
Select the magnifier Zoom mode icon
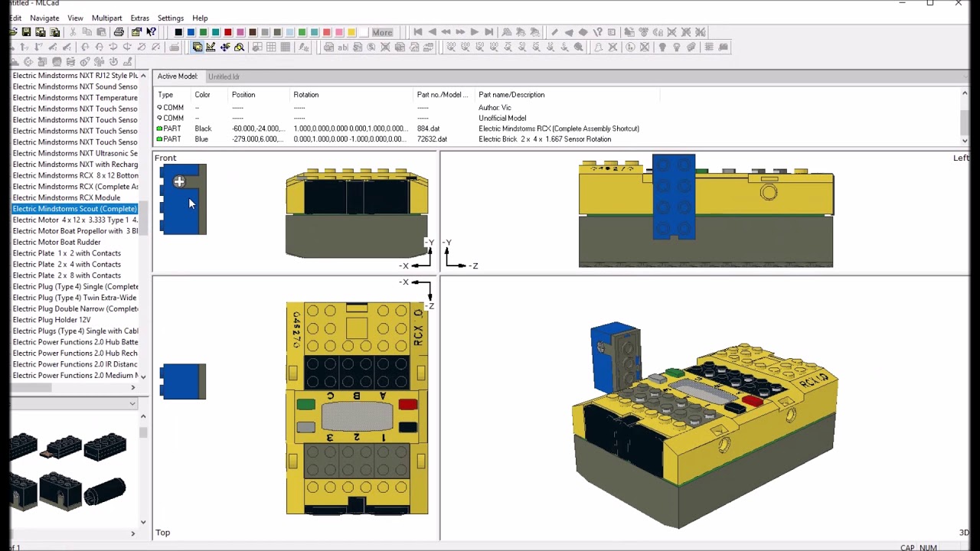point(239,47)
